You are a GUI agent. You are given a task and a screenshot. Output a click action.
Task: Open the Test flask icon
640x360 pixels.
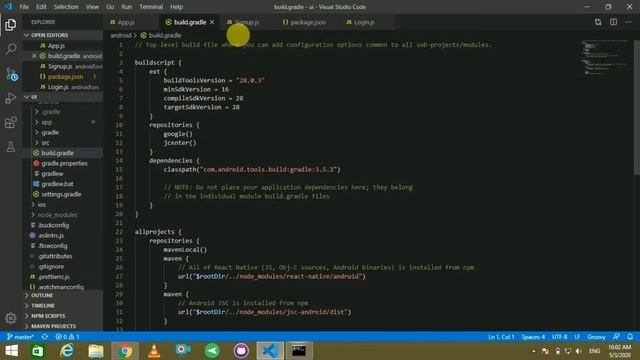tap(11, 147)
